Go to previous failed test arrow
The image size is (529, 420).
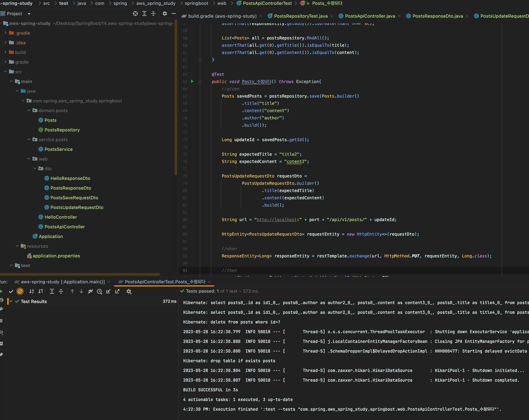click(72, 291)
